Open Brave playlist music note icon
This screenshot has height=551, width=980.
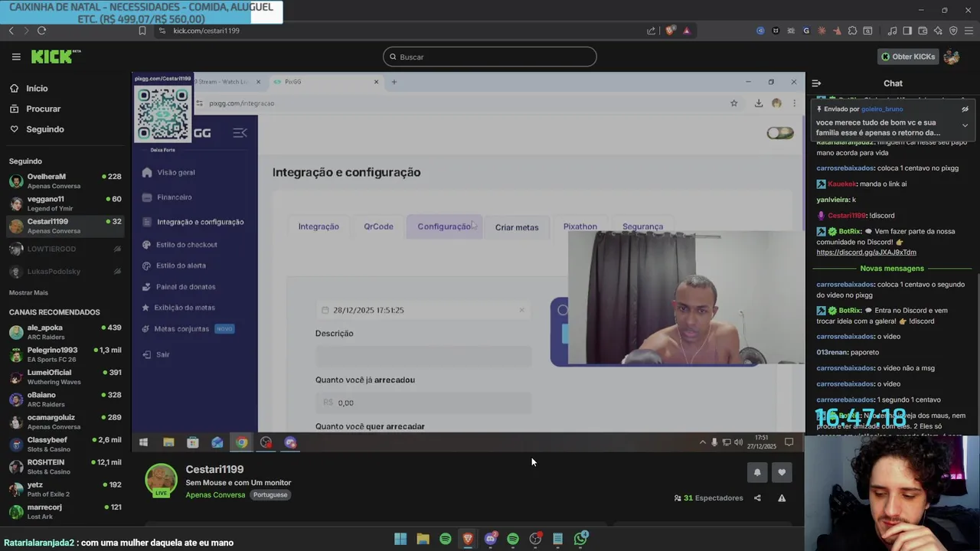(892, 31)
